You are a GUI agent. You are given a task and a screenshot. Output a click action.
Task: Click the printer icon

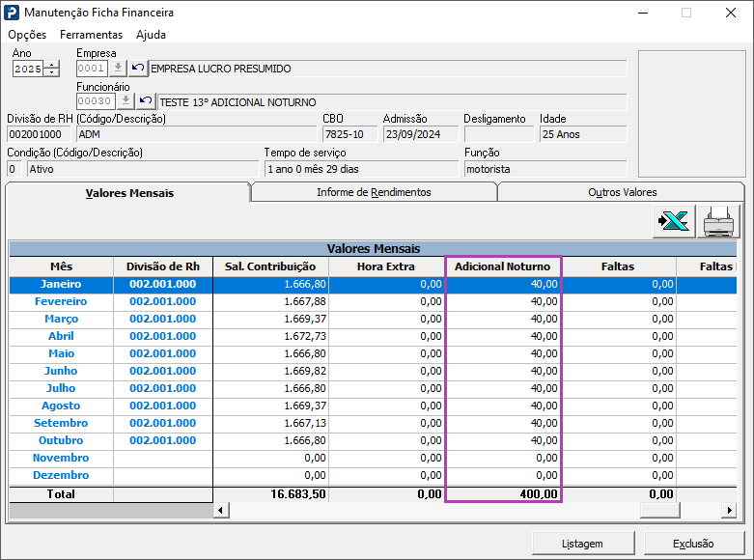[x=718, y=221]
